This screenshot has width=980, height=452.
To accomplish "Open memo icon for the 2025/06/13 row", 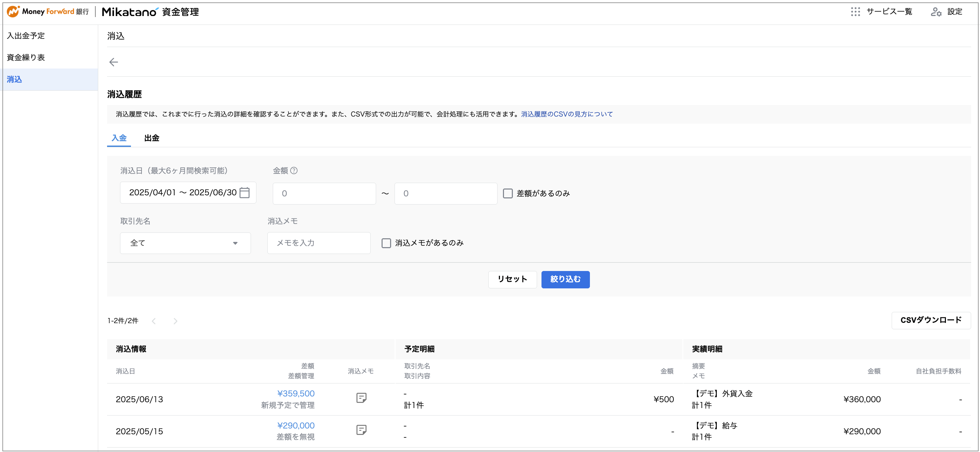I will (x=361, y=398).
